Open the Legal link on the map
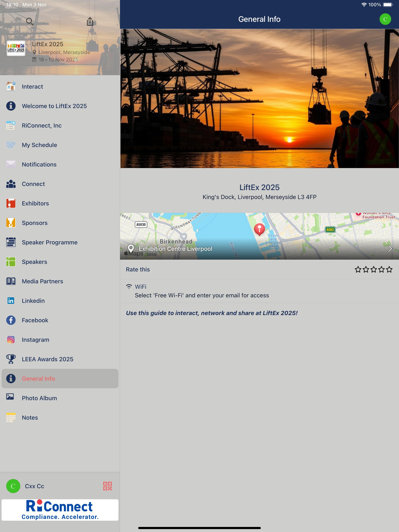The width and height of the screenshot is (399, 532). (x=152, y=254)
